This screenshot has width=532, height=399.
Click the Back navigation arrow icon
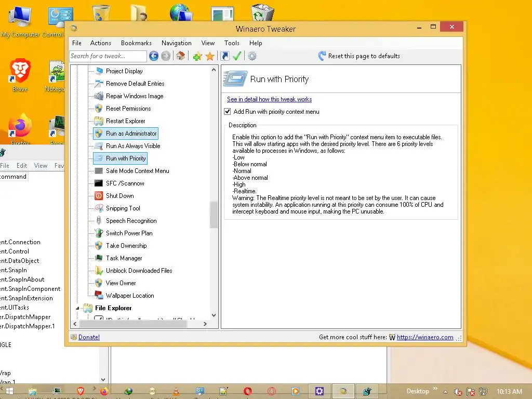coord(154,56)
